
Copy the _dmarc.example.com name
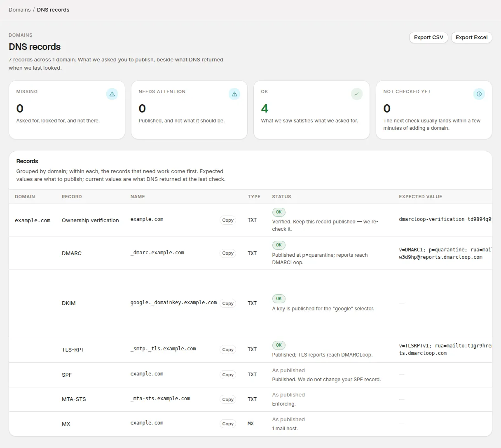coord(228,253)
